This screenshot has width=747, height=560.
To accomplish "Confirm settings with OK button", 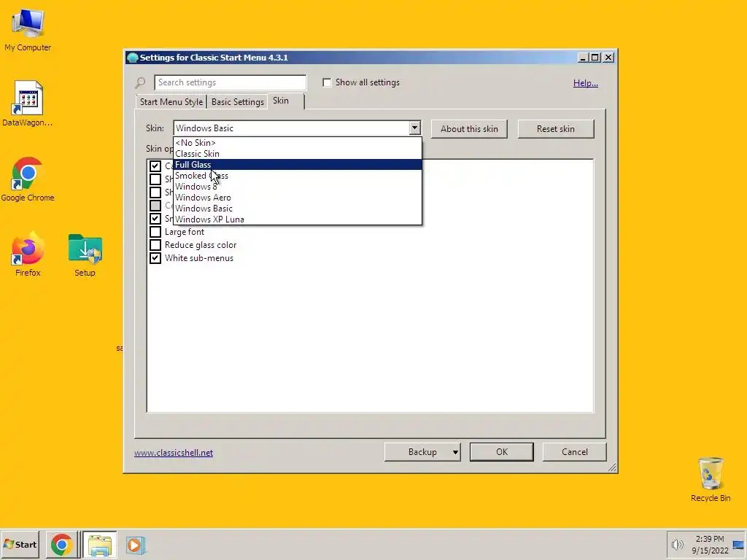I will (x=502, y=452).
